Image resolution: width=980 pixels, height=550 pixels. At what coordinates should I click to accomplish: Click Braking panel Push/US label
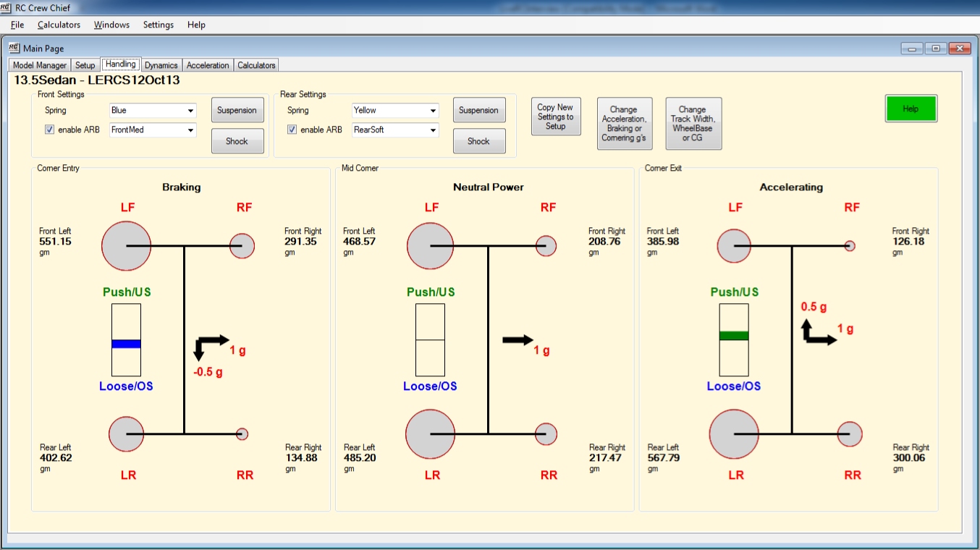127,292
